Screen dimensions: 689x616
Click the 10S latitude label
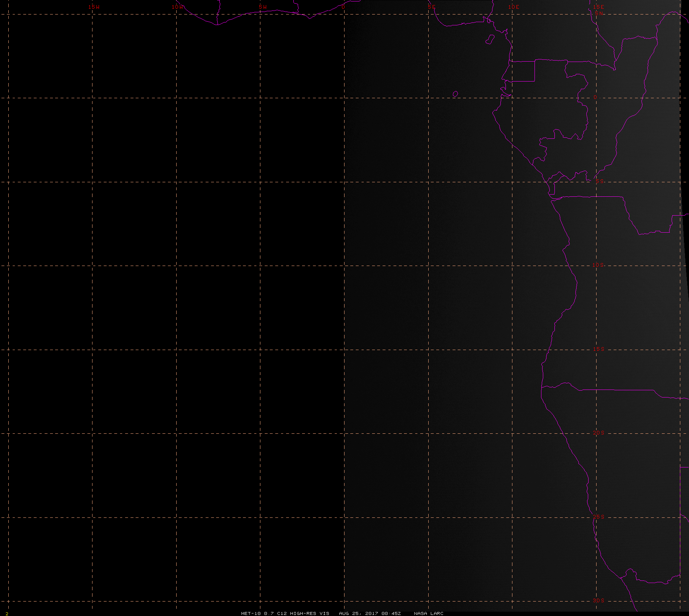pyautogui.click(x=598, y=265)
